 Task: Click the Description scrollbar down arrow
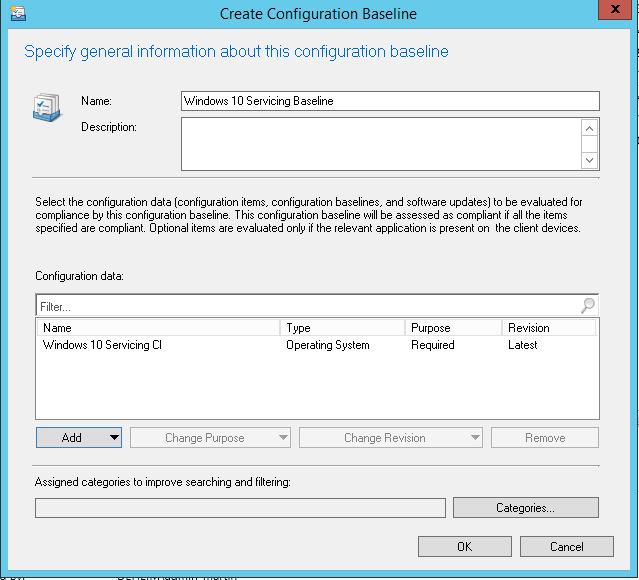point(589,160)
